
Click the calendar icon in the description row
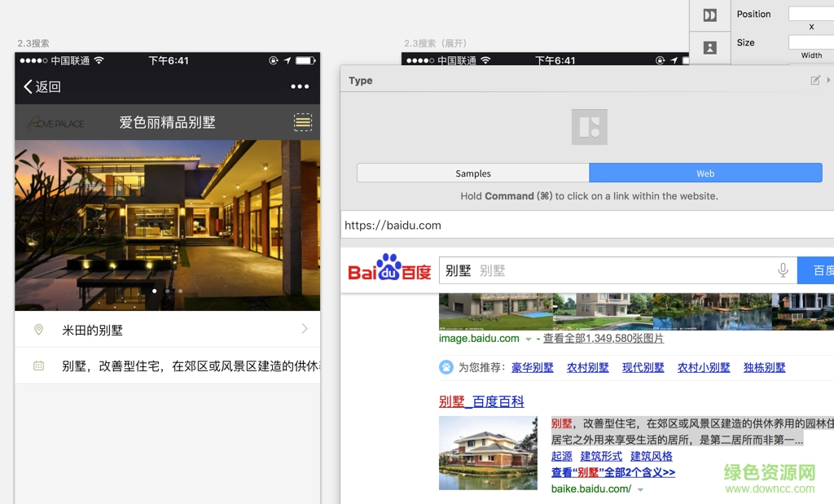point(38,366)
